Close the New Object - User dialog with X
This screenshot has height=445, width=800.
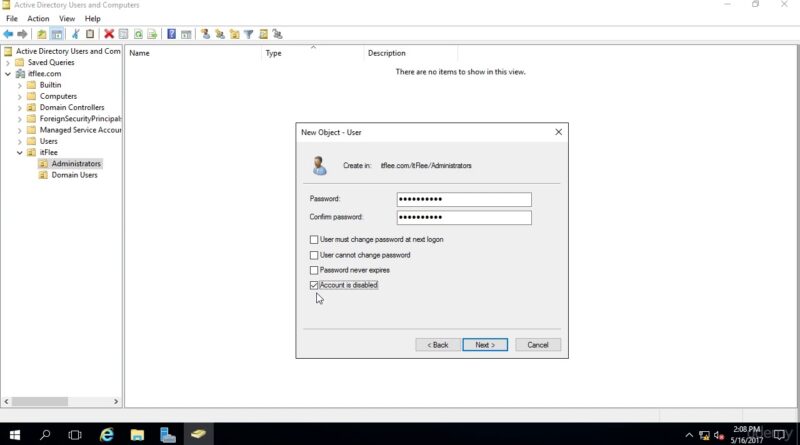[x=559, y=132]
